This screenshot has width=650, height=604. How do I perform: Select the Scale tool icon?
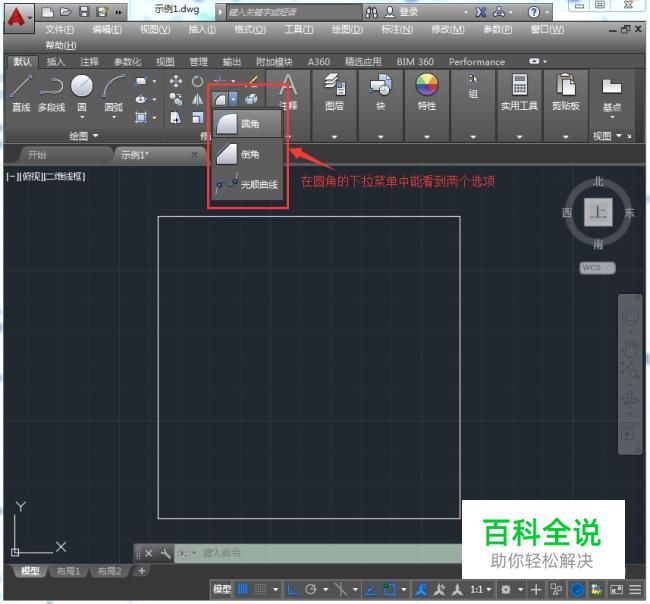tap(197, 118)
